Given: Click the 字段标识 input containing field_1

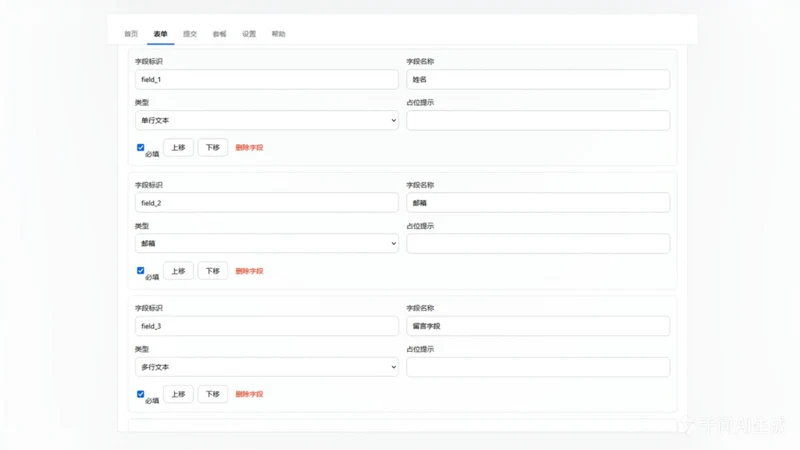Looking at the screenshot, I should coord(266,80).
